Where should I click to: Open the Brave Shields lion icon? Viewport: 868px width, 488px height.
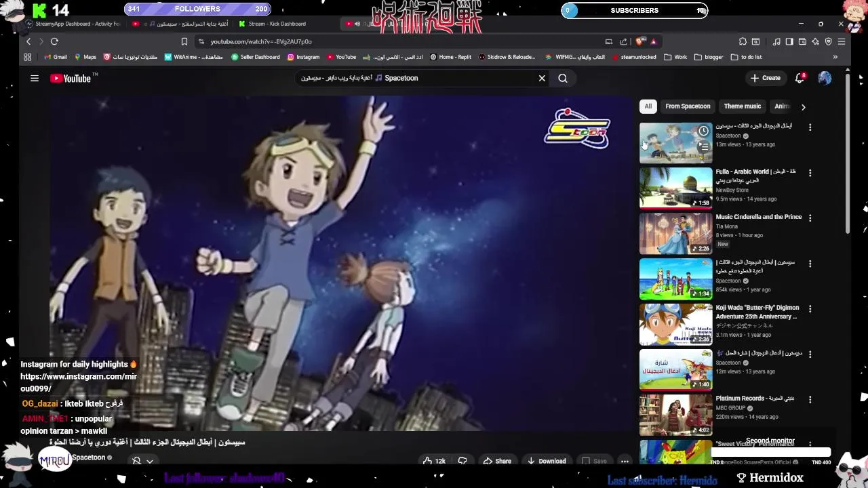639,41
